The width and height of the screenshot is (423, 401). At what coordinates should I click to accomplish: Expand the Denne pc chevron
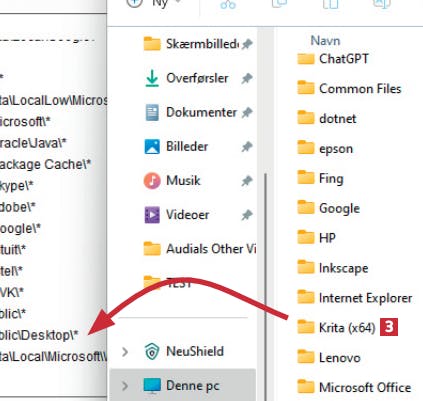[125, 386]
